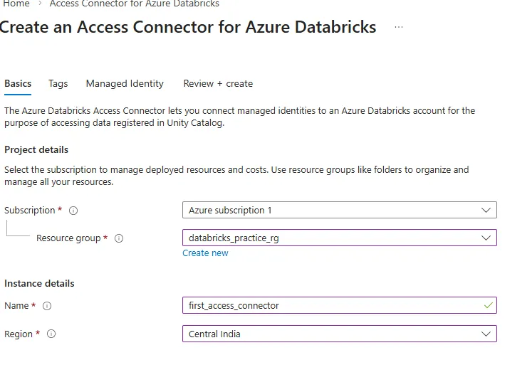
Task: Click the green validation checkmark in Name field
Action: 489,306
